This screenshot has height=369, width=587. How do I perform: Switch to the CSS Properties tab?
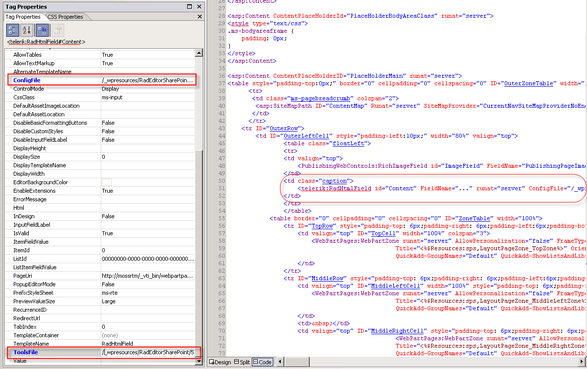tap(65, 17)
